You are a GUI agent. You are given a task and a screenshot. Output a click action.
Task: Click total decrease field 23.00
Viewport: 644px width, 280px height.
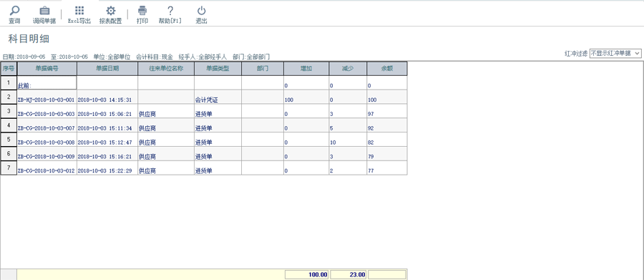tap(348, 275)
